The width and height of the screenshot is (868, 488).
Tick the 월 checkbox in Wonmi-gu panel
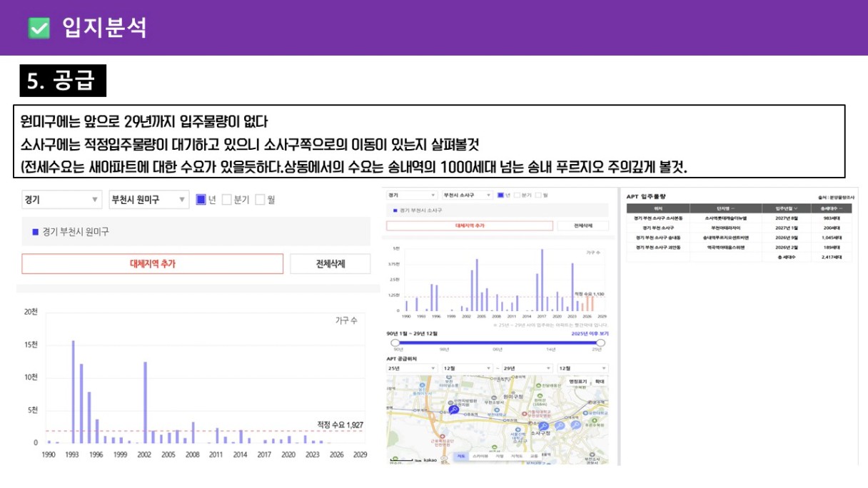pyautogui.click(x=261, y=200)
